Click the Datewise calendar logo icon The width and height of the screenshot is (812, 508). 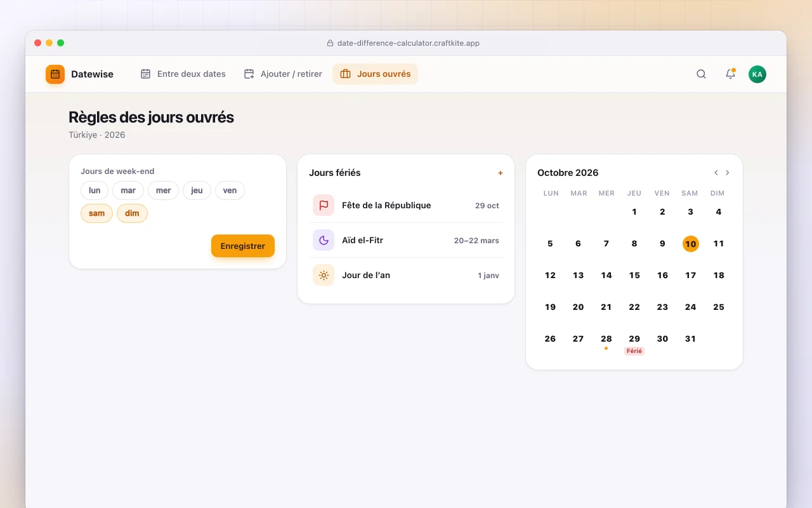pyautogui.click(x=55, y=74)
